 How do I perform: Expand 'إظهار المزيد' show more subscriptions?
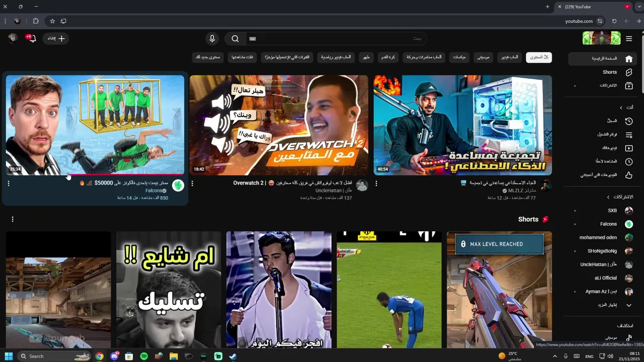coord(602,305)
